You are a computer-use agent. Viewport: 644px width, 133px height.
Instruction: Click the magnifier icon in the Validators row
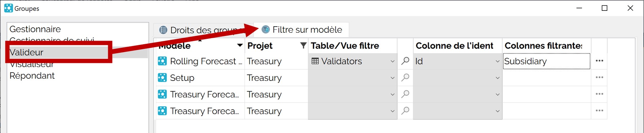pyautogui.click(x=405, y=61)
